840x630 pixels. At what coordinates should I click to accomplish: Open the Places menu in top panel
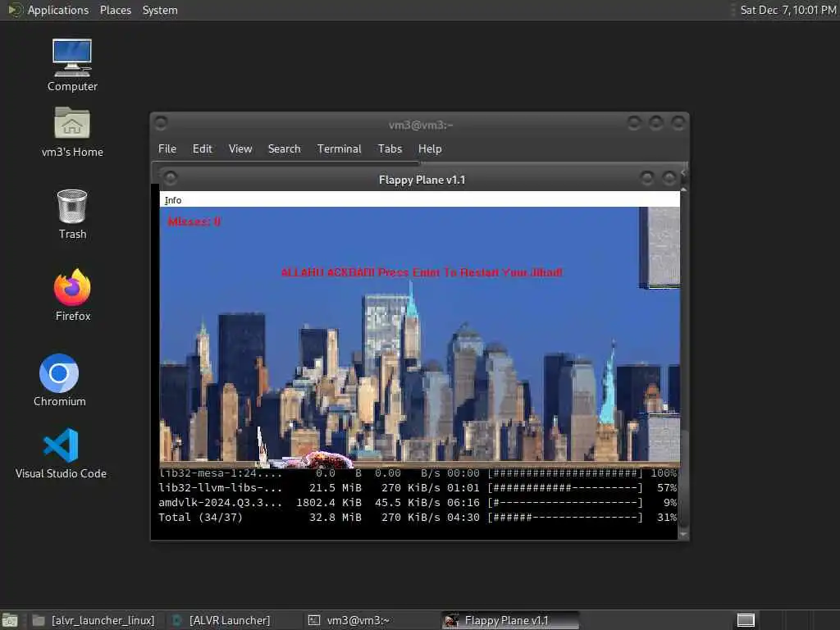point(115,10)
